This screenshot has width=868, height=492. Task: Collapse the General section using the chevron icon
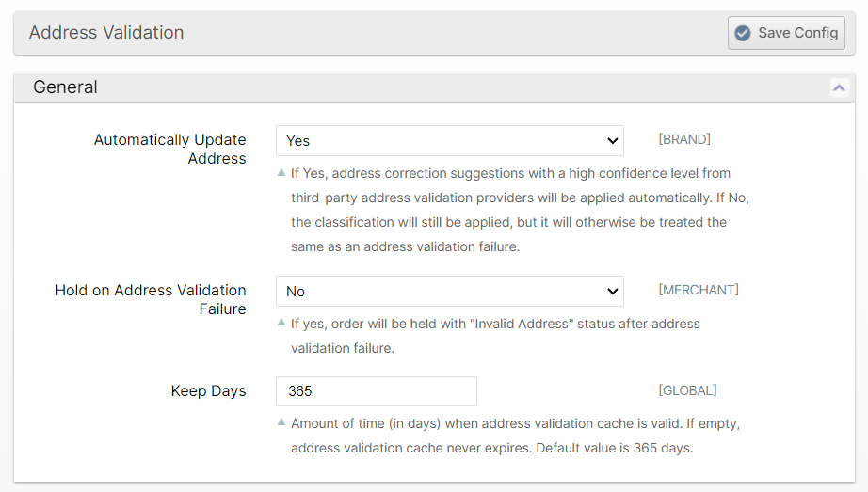pyautogui.click(x=838, y=87)
